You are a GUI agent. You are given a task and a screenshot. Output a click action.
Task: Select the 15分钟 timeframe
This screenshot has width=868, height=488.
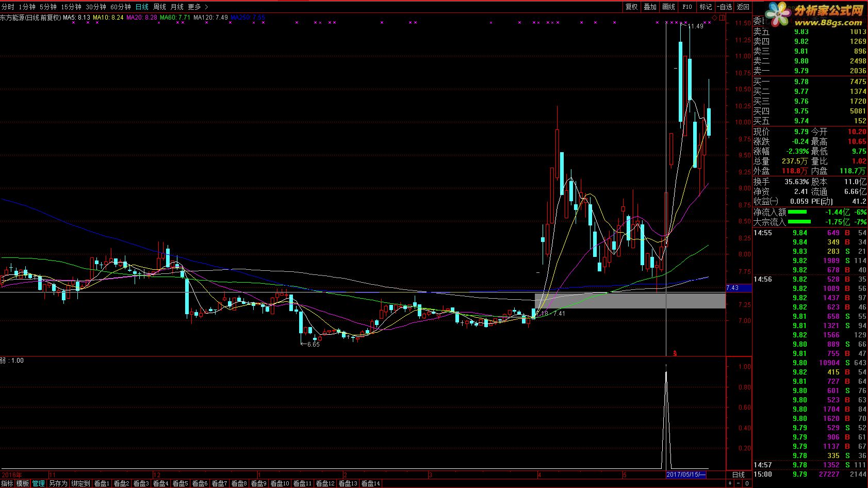point(71,7)
